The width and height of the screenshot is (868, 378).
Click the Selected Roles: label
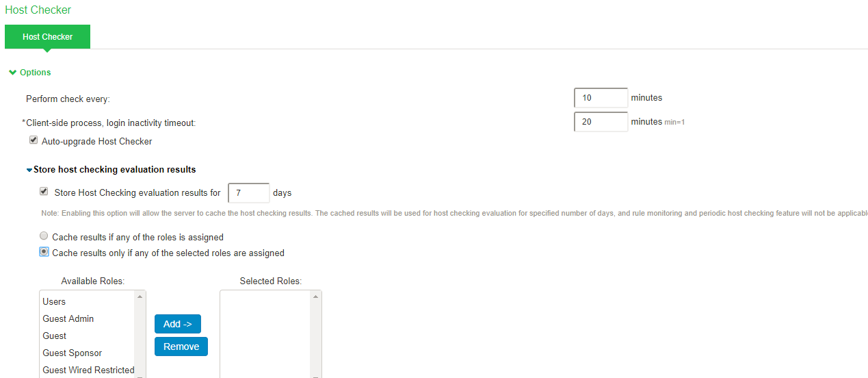(x=271, y=281)
